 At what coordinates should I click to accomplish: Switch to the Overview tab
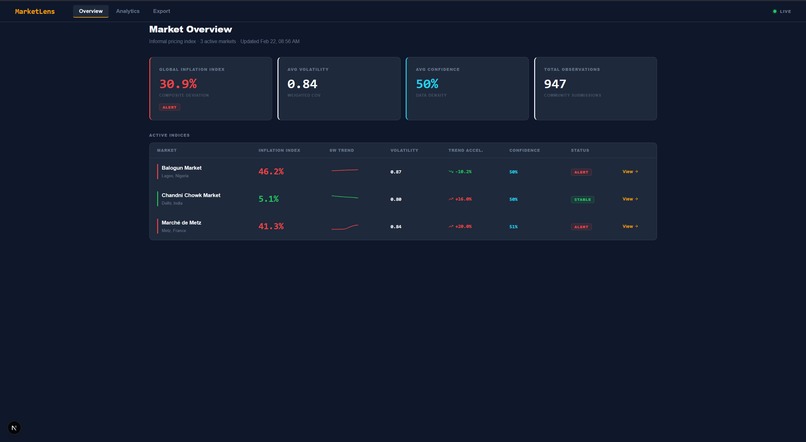(90, 11)
